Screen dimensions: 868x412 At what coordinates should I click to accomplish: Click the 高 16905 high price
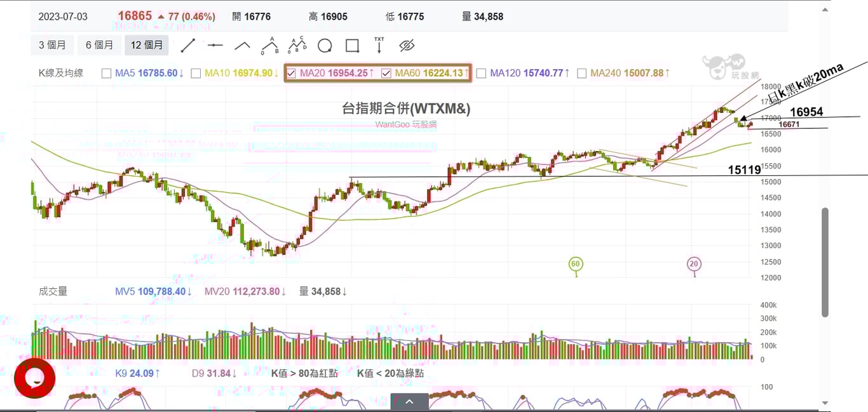point(328,17)
